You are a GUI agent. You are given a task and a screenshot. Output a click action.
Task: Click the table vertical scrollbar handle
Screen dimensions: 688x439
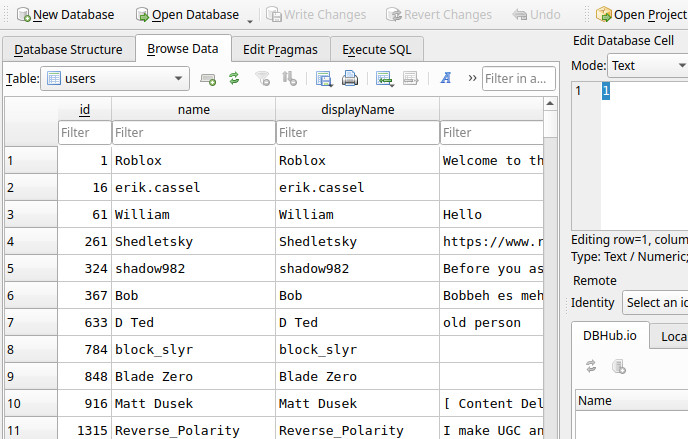point(550,124)
